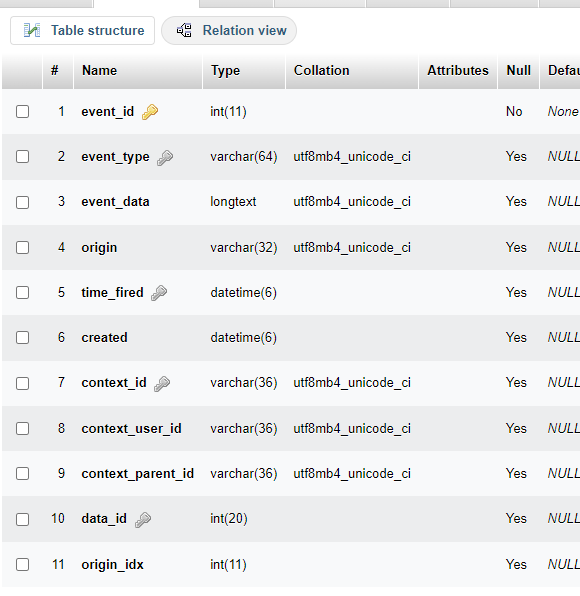Screen dimensions: 580x596
Task: Click the index key icon beside data_id
Action: (x=143, y=519)
